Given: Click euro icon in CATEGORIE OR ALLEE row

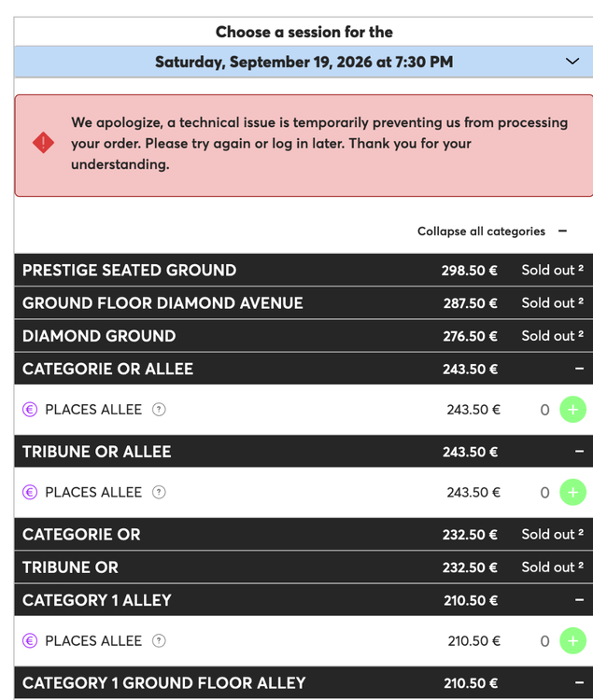Looking at the screenshot, I should [30, 410].
